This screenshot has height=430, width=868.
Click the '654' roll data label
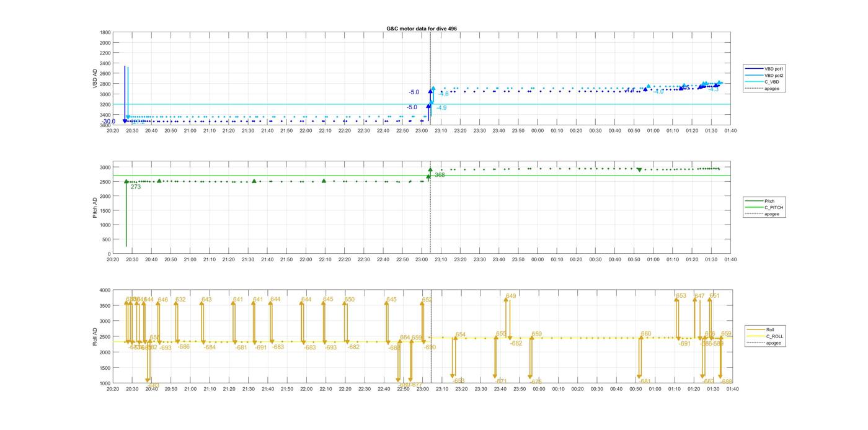[x=461, y=334]
